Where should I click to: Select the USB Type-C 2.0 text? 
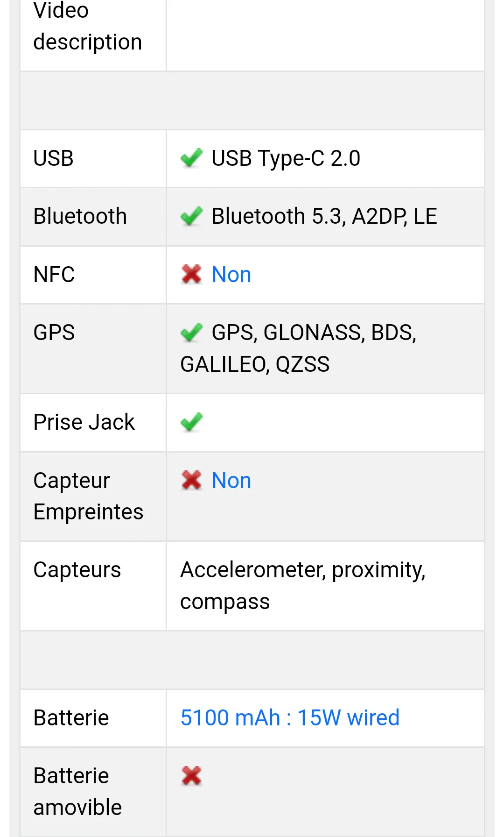[x=286, y=158]
